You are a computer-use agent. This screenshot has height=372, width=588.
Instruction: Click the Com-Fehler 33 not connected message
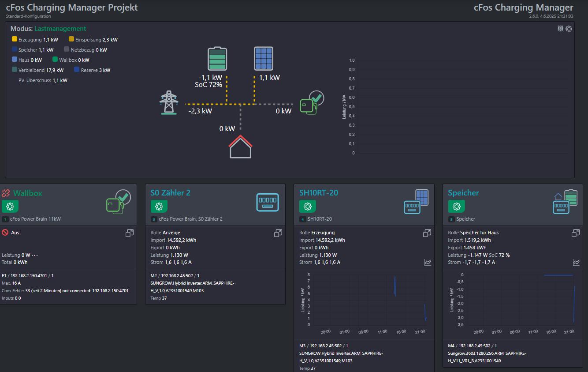(65, 291)
